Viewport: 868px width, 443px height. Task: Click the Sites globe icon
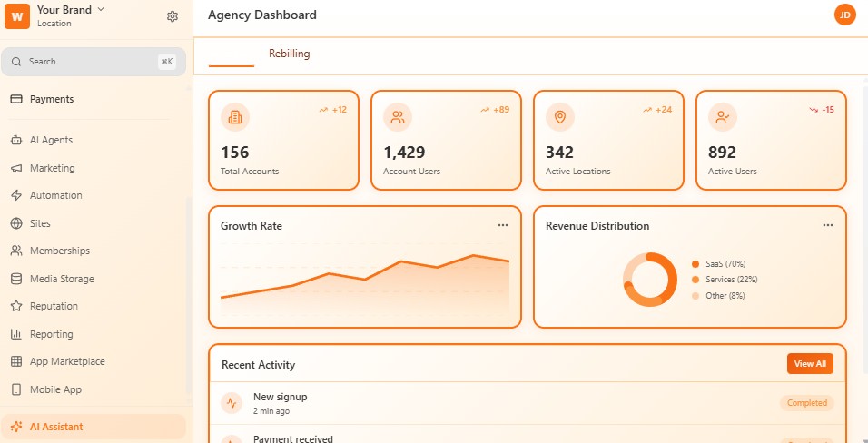pos(16,223)
